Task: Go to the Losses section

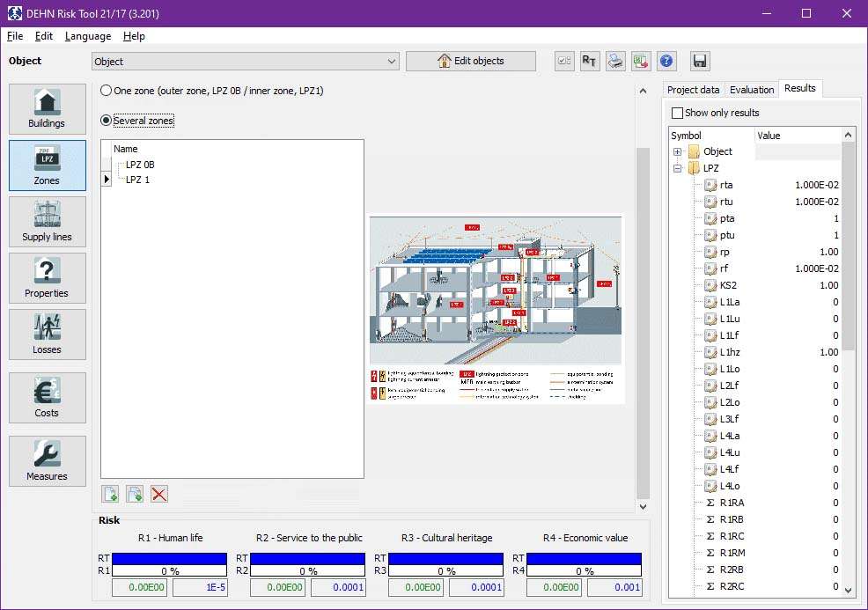Action: coord(48,334)
